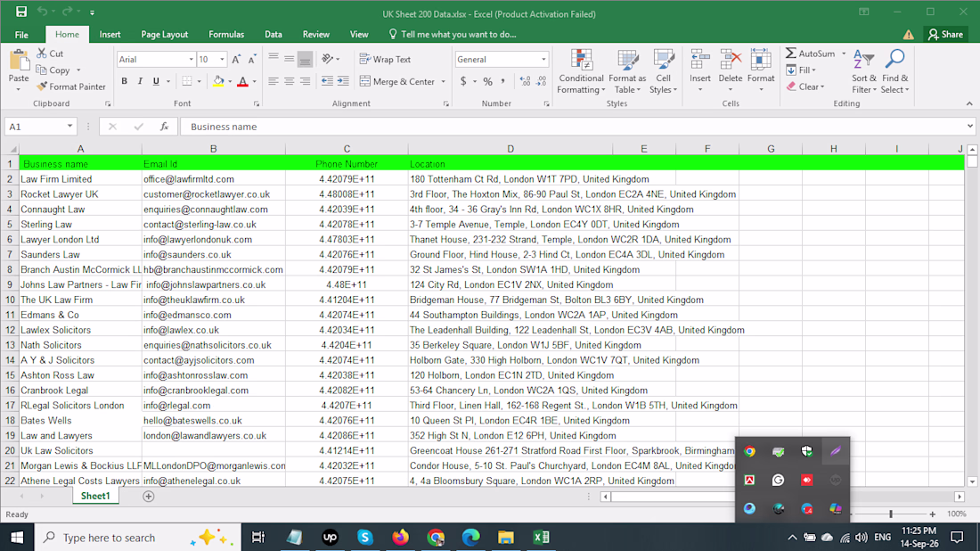Toggle italic formatting
980x551 pixels.
click(140, 81)
